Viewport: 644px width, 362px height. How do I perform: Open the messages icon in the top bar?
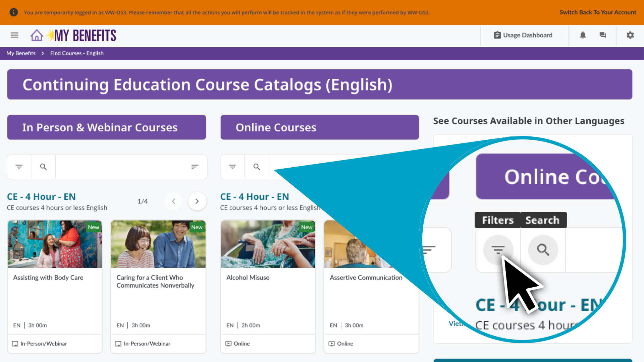[x=603, y=35]
